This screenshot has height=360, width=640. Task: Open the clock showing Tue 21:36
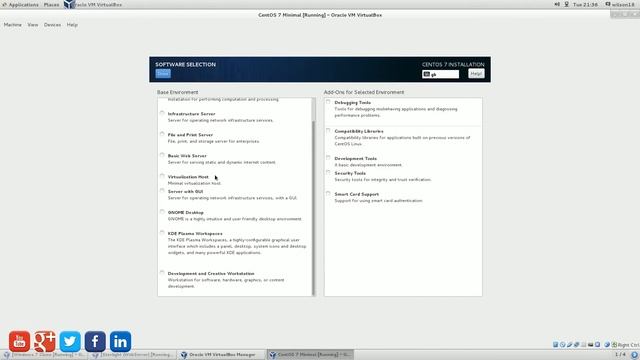(585, 4)
